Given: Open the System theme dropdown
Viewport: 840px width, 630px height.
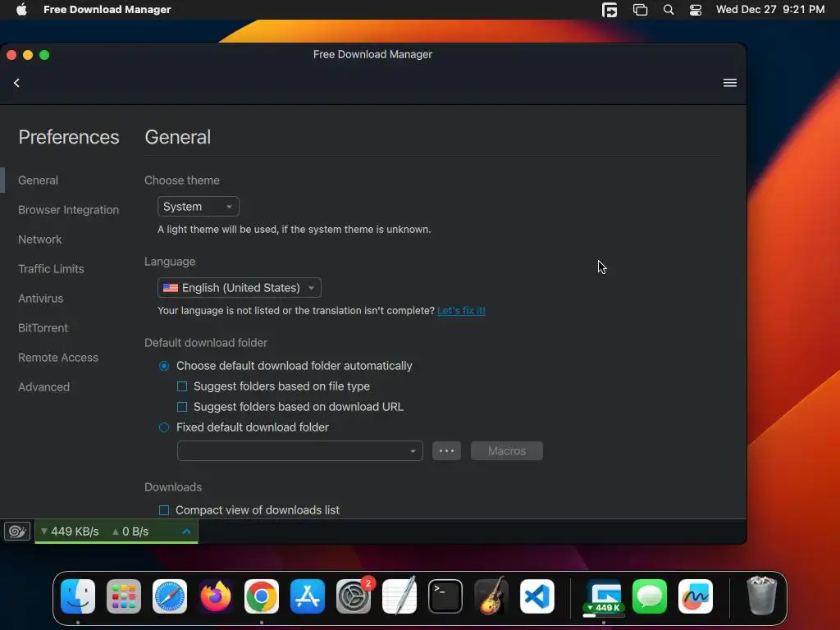Looking at the screenshot, I should 199,206.
